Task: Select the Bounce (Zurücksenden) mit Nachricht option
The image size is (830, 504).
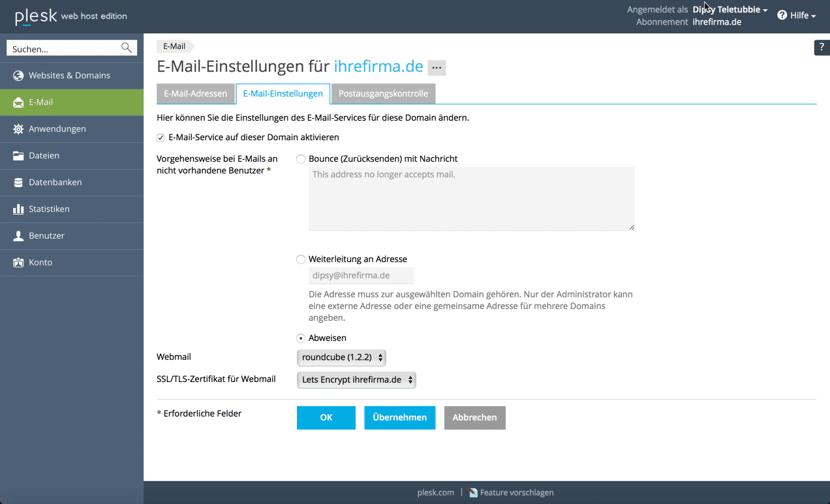Action: coord(301,159)
